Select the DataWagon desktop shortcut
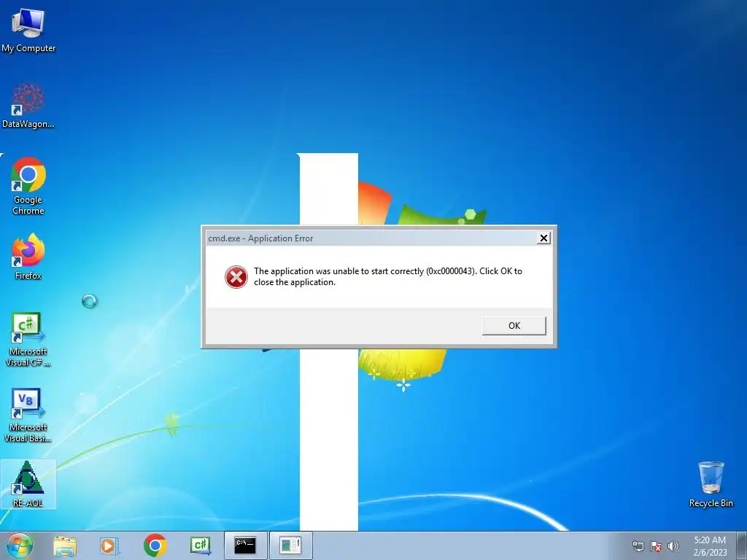Image resolution: width=747 pixels, height=560 pixels. tap(28, 106)
